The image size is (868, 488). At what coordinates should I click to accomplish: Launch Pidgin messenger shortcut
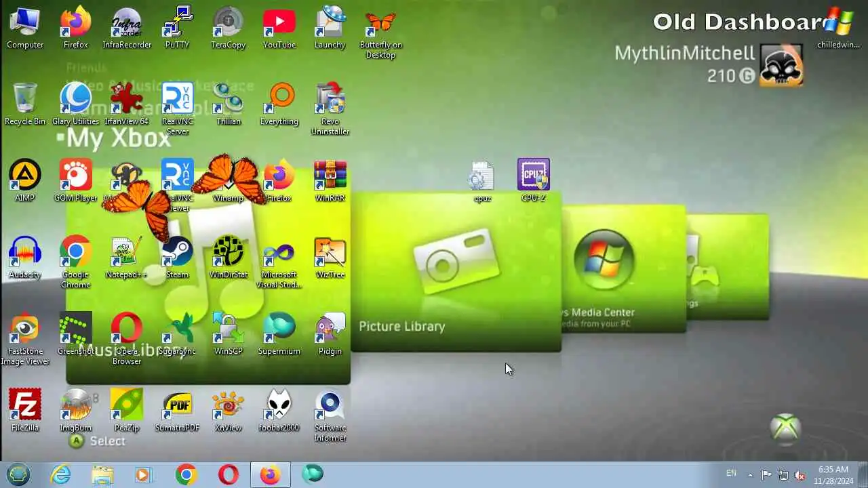click(x=330, y=334)
